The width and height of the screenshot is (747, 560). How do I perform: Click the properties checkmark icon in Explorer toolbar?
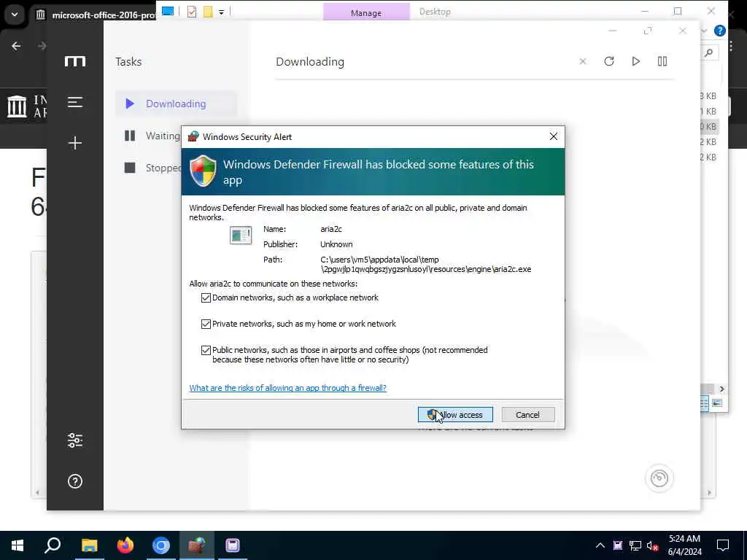click(192, 12)
